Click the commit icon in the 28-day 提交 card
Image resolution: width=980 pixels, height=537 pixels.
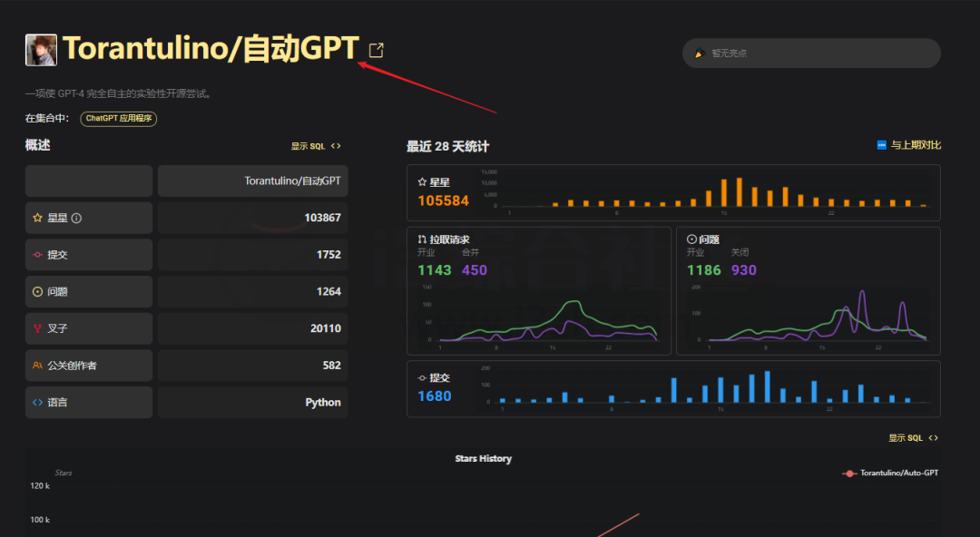pos(422,377)
